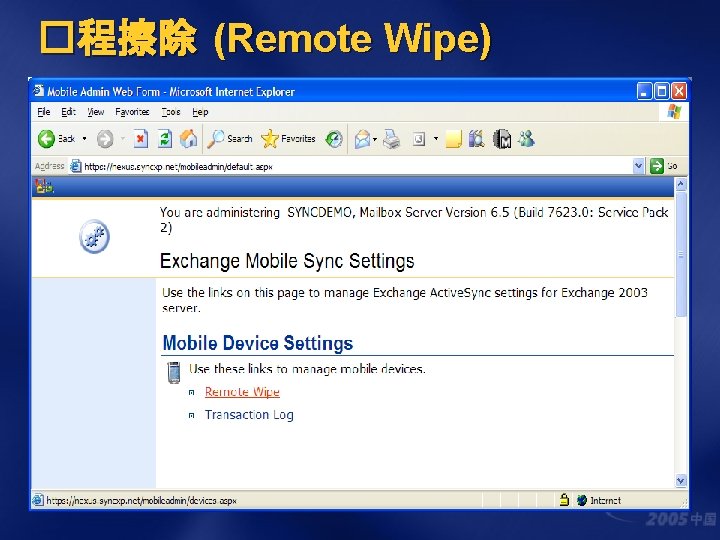The image size is (720, 540).
Task: Click the Windows flag logo icon
Action: tap(674, 112)
